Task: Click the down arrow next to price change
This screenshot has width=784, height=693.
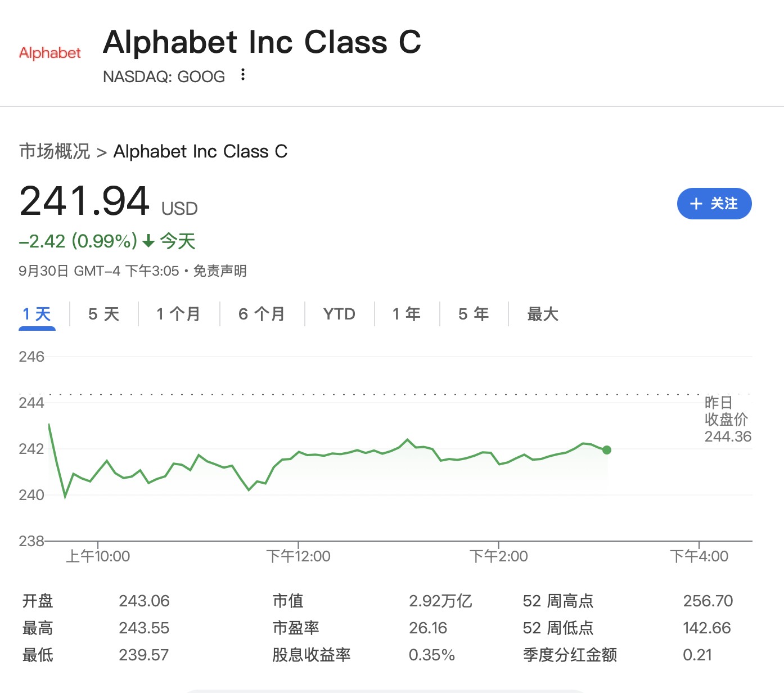Action: coord(148,242)
